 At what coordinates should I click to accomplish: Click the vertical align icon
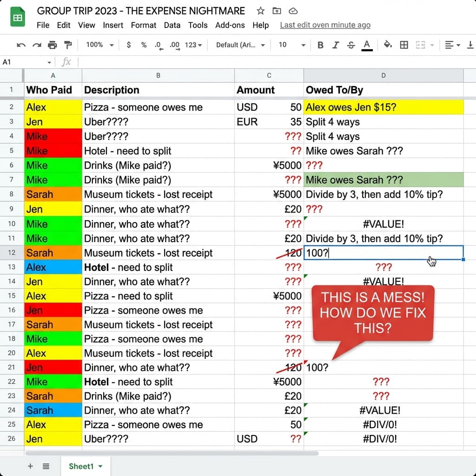point(470,45)
